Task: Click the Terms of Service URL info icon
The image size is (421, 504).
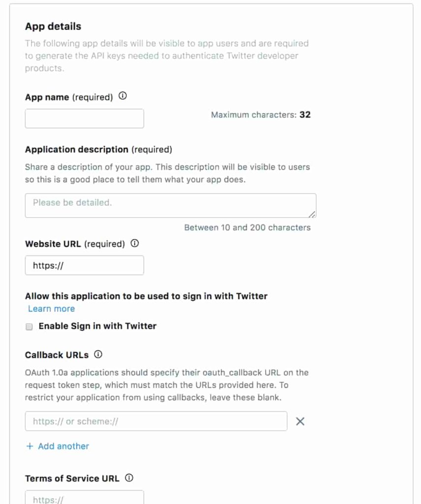Action: (129, 477)
